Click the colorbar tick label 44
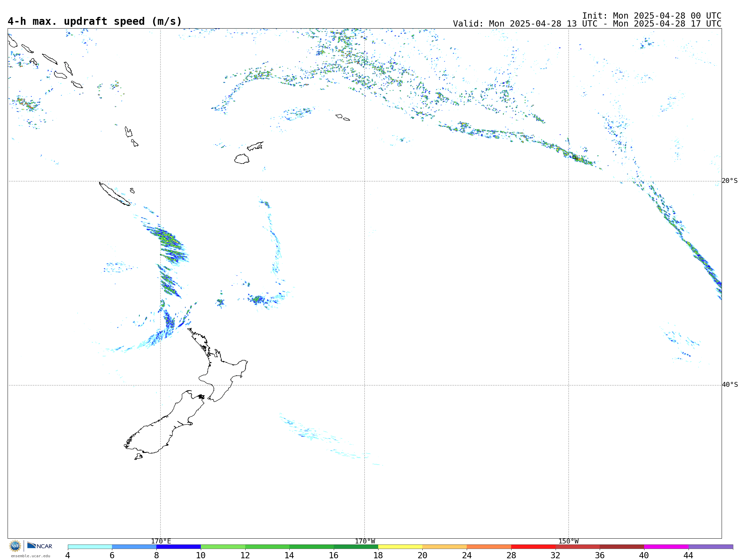Image resolution: width=744 pixels, height=560 pixels. point(688,555)
